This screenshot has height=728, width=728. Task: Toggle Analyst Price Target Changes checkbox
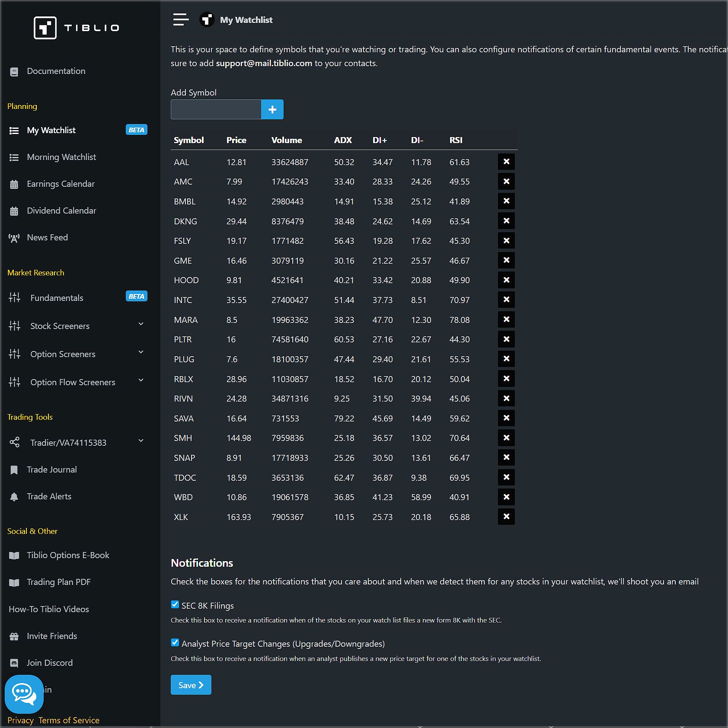pyautogui.click(x=175, y=643)
